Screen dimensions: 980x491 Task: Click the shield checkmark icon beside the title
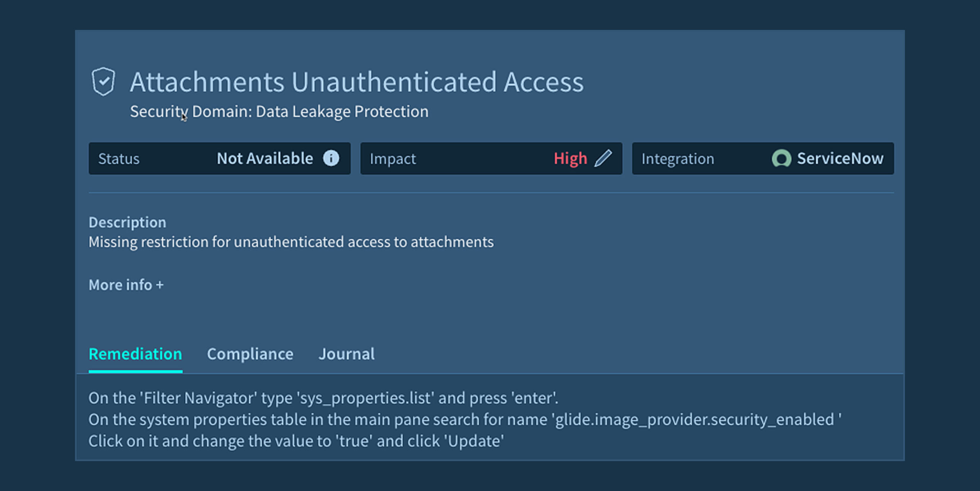103,81
